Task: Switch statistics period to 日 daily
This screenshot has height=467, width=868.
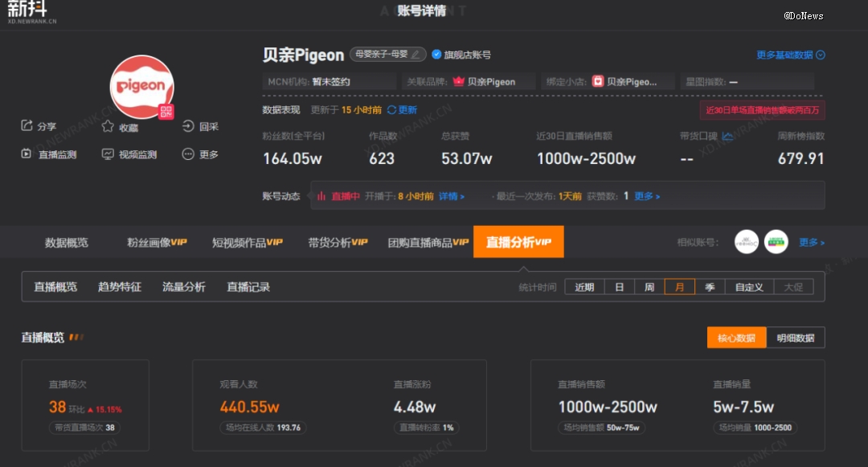Action: pos(619,286)
